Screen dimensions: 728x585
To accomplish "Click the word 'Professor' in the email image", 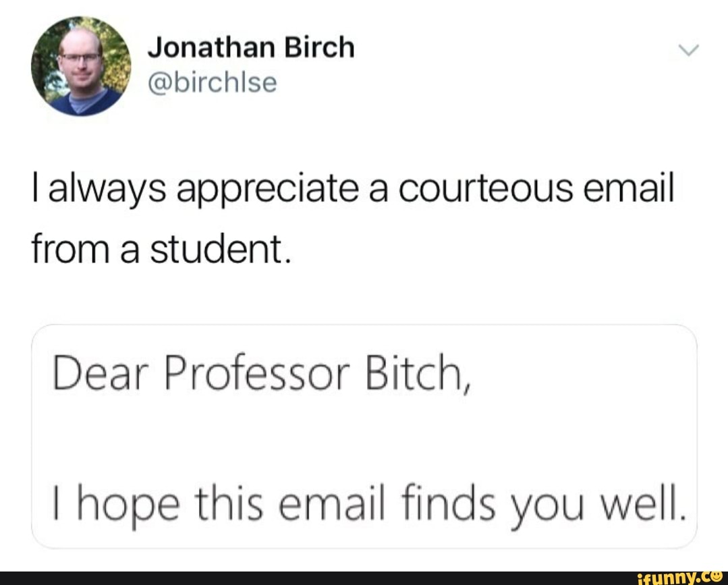I will pyautogui.click(x=257, y=372).
